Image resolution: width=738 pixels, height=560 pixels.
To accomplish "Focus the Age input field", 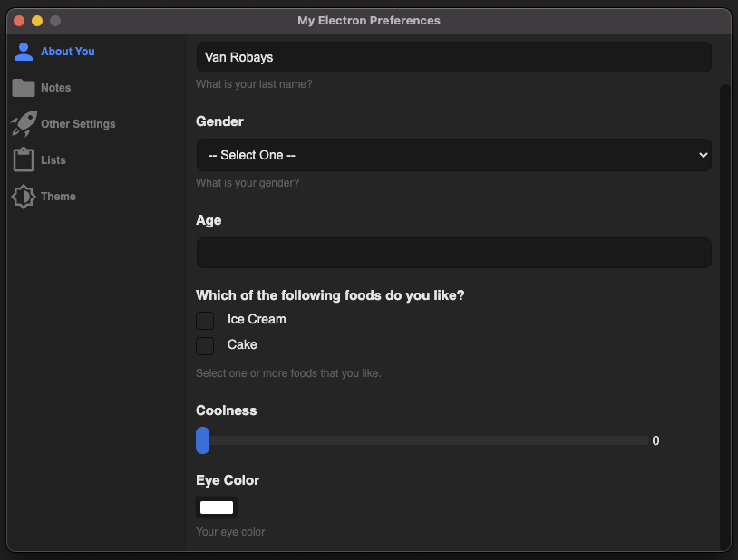I will click(453, 253).
